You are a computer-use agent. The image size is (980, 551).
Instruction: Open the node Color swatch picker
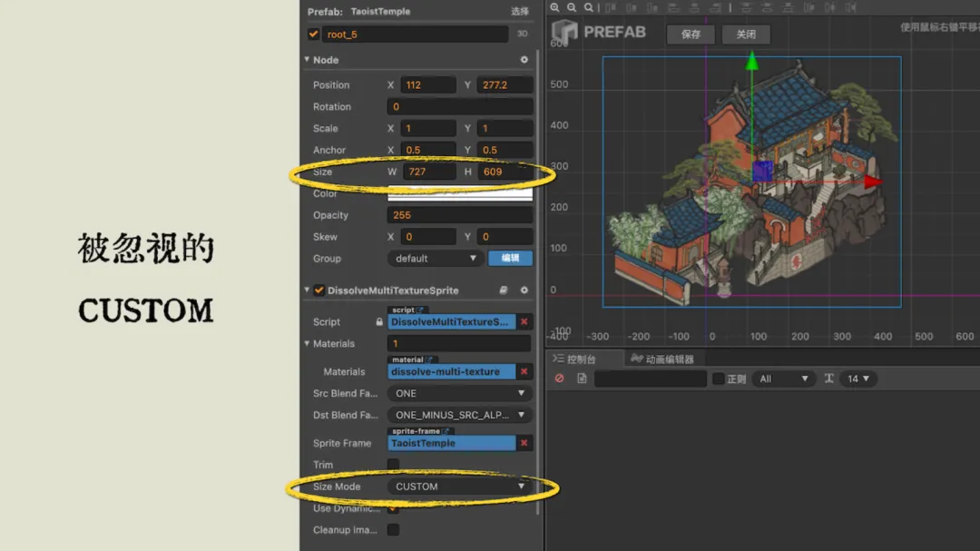click(459, 193)
